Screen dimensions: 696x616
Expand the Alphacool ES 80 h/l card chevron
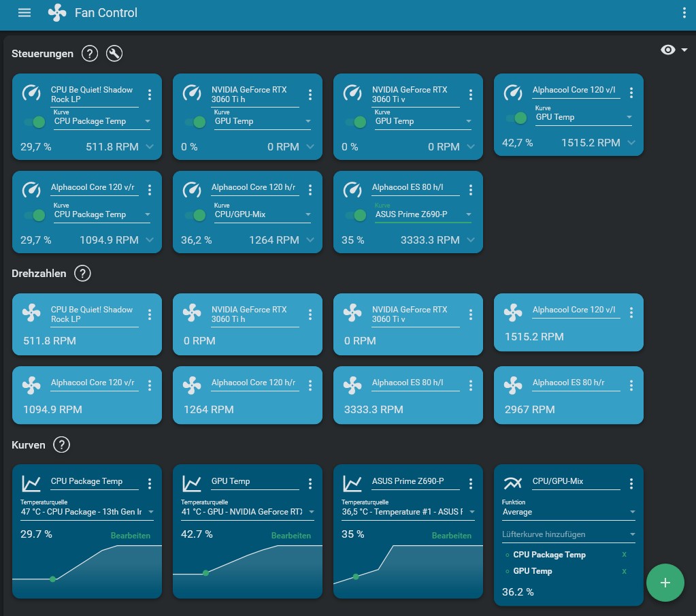tap(471, 240)
